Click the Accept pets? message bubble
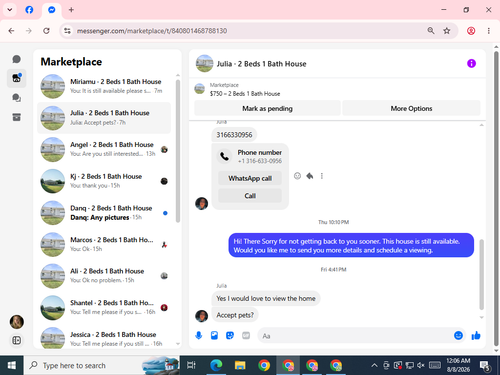This screenshot has width=500, height=375. (x=235, y=315)
